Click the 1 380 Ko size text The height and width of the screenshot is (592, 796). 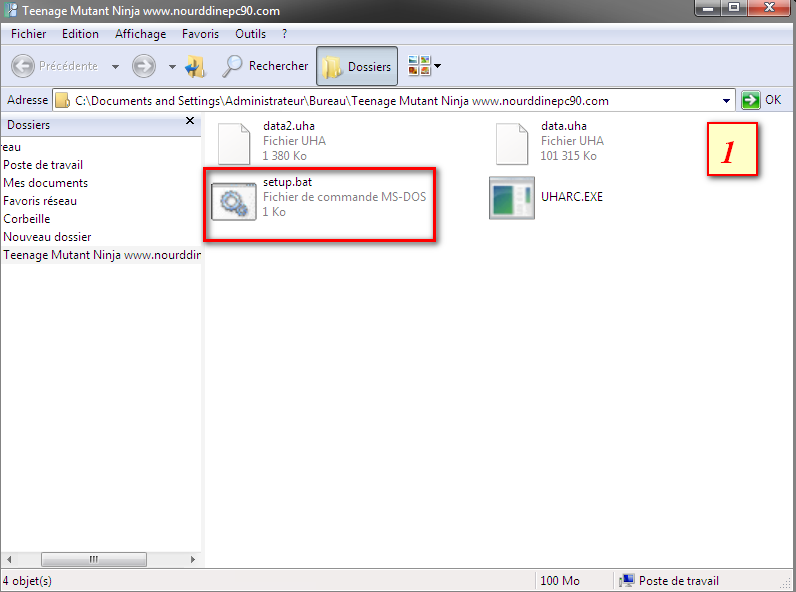click(x=284, y=156)
